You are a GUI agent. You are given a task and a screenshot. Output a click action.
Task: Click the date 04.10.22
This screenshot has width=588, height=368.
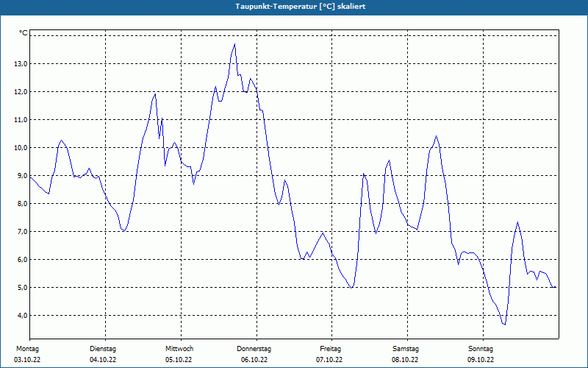click(x=103, y=360)
